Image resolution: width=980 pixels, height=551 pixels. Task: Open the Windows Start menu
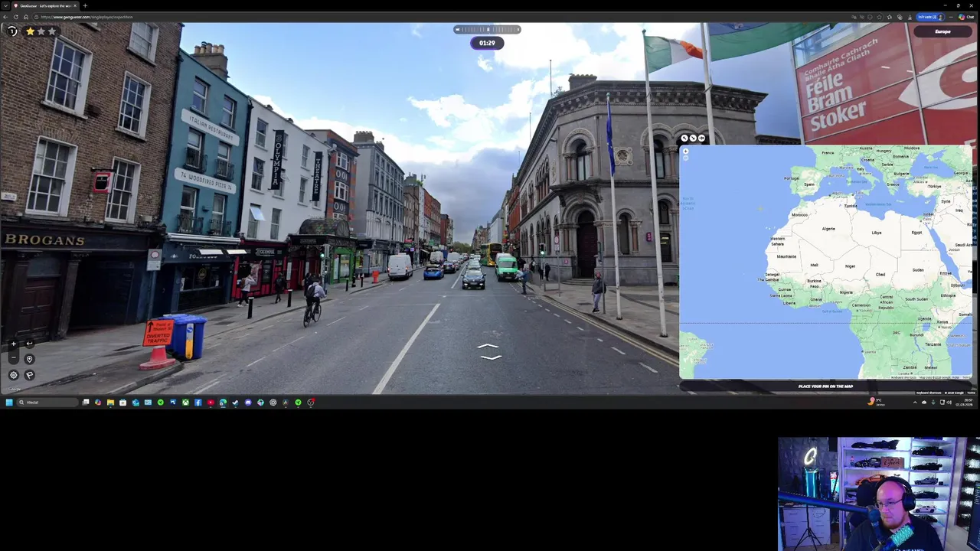tap(9, 402)
